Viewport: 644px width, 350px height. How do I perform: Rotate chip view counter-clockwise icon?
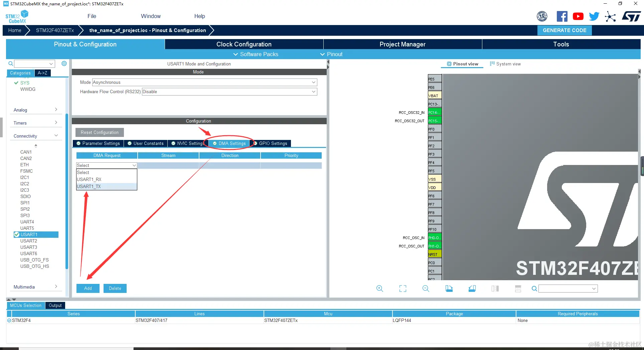pyautogui.click(x=472, y=289)
